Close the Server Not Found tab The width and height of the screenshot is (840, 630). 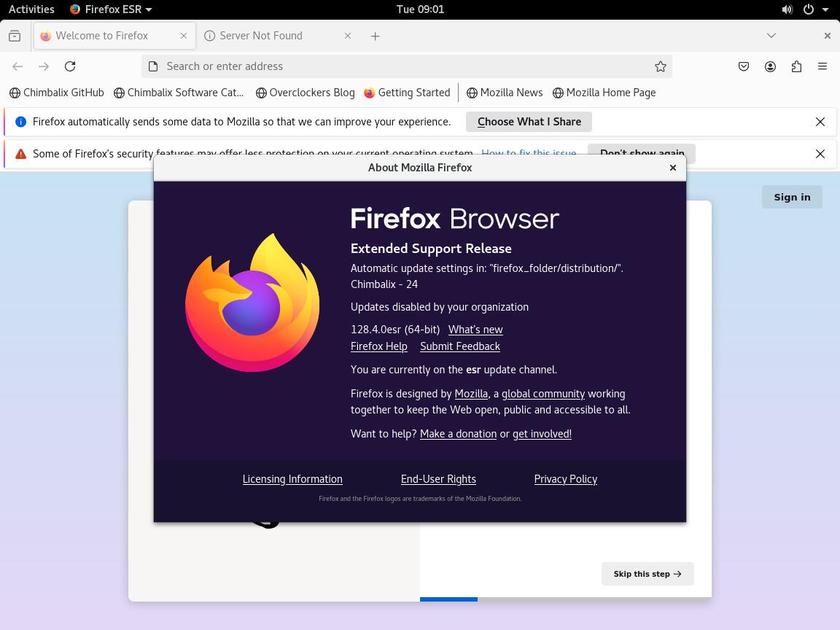pyautogui.click(x=348, y=36)
